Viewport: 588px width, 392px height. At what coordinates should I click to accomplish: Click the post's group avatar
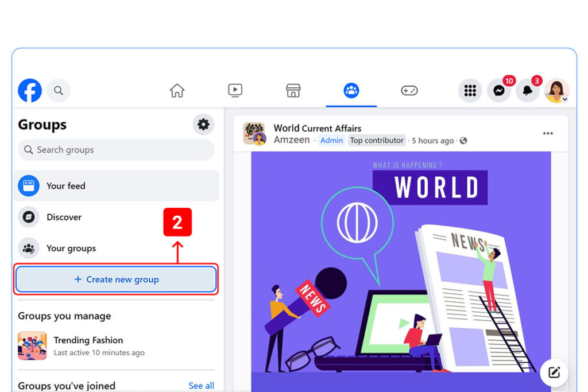pos(254,133)
